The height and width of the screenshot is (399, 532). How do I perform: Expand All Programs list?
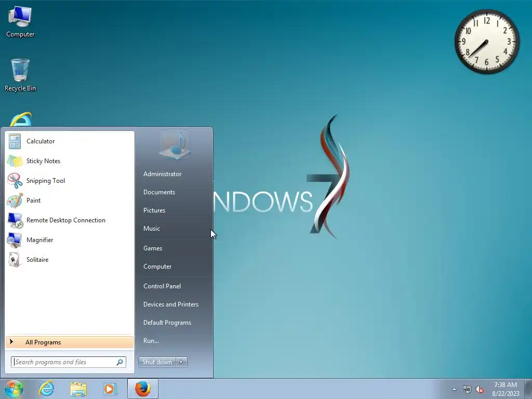click(70, 342)
